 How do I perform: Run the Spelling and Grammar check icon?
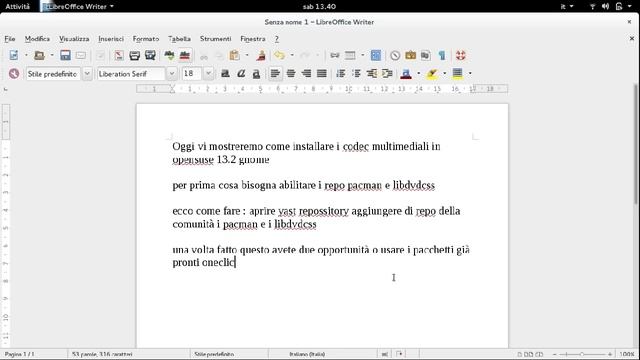tap(169, 55)
